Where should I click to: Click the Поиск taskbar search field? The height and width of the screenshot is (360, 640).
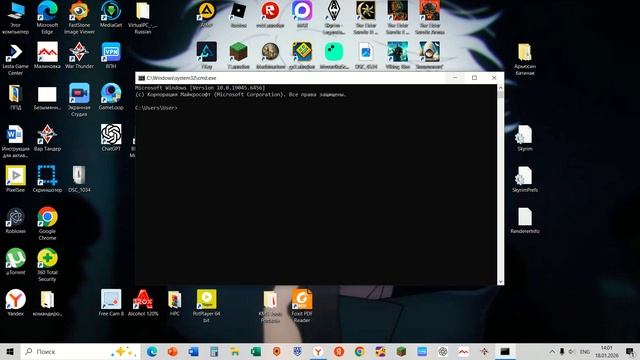point(80,351)
